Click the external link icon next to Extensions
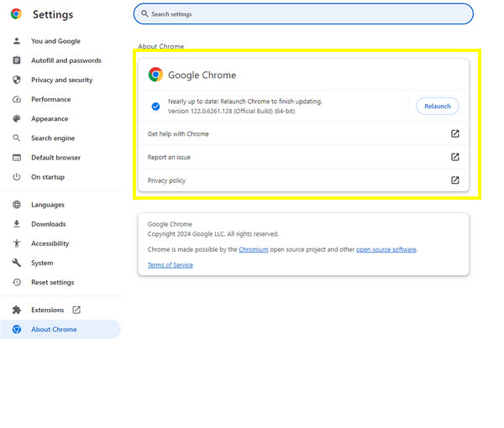 click(x=76, y=310)
